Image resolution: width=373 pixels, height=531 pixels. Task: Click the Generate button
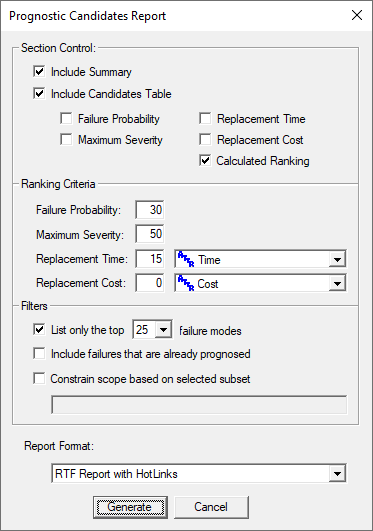130,507
